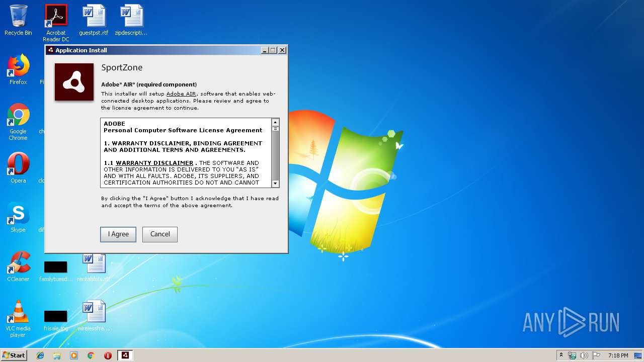The image size is (644, 362).
Task: Select the frisale.jpg image file
Action: [56, 320]
